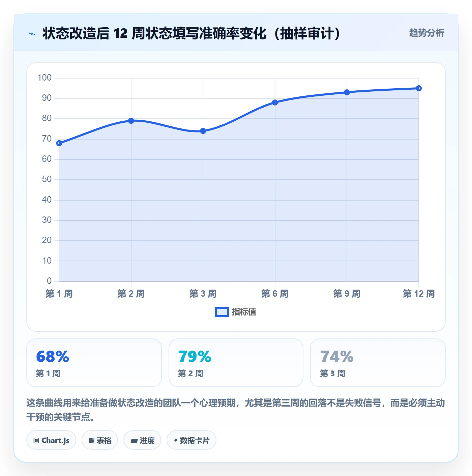Open the 68% 第 1 周 data card
This screenshot has height=476, width=472.
(x=94, y=363)
